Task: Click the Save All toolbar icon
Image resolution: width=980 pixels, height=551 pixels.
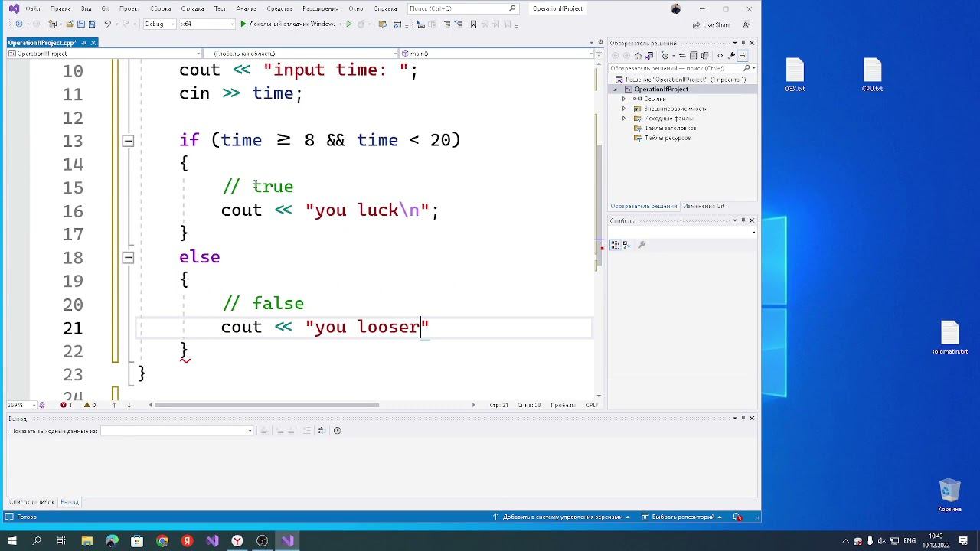Action: [92, 24]
